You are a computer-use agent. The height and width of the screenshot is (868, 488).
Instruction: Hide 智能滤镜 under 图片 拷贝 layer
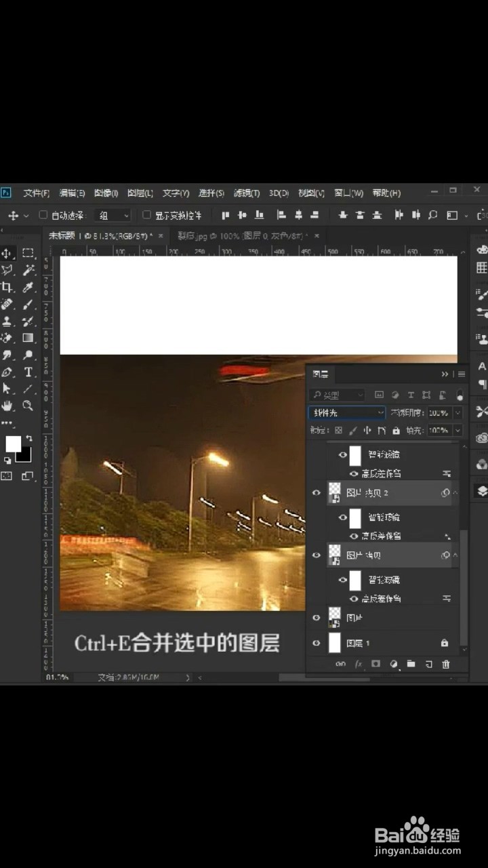pyautogui.click(x=343, y=580)
